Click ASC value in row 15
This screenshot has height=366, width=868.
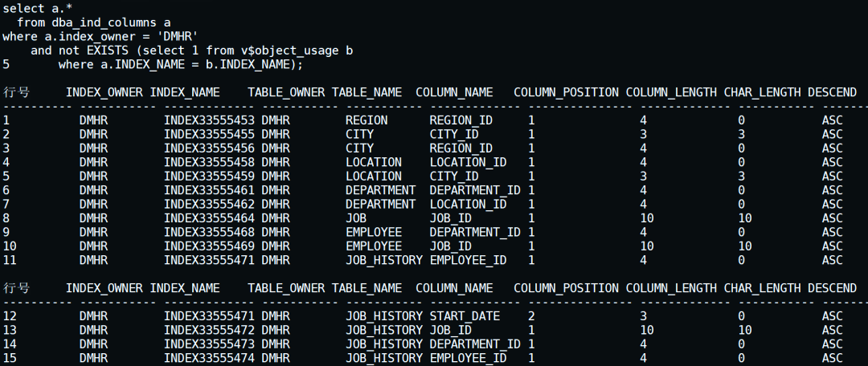click(832, 358)
